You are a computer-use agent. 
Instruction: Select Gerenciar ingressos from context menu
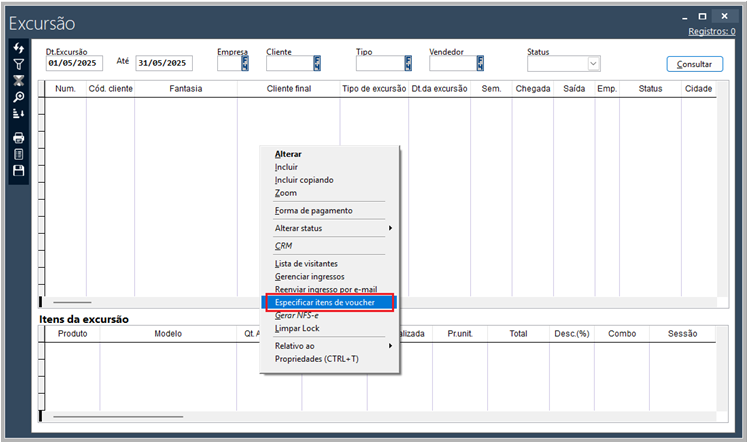[309, 276]
